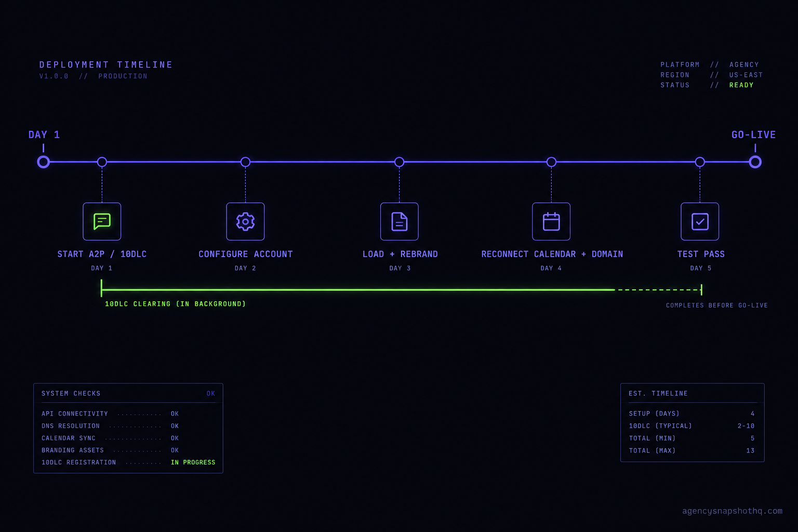Select the Day 1 start node on timeline
This screenshot has width=798, height=532.
click(44, 162)
